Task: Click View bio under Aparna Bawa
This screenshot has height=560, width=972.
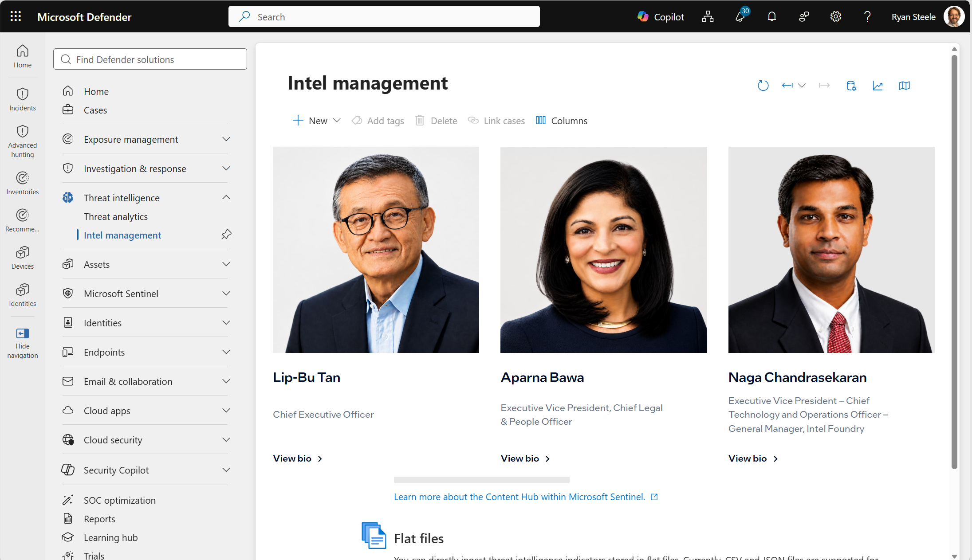Action: tap(525, 458)
